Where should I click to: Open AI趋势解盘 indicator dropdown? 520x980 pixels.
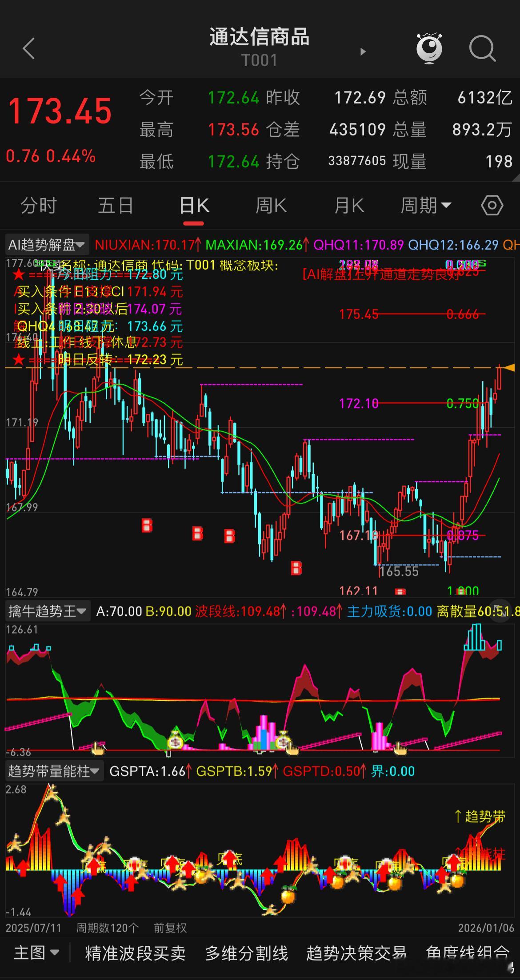point(47,245)
